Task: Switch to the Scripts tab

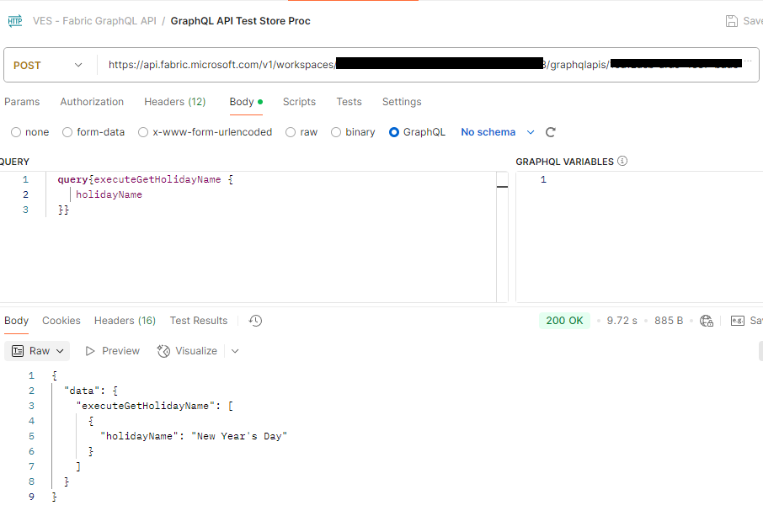Action: tap(299, 102)
